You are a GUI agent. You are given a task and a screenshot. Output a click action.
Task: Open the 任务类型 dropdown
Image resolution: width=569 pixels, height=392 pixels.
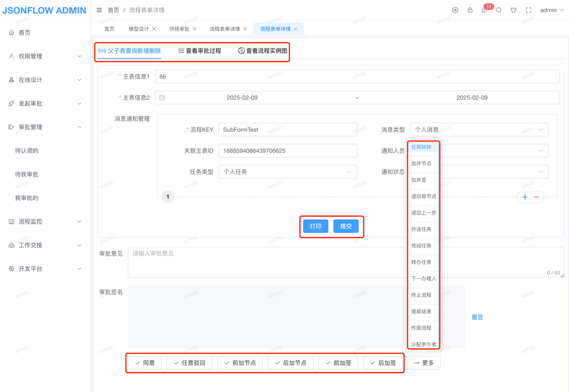tap(287, 172)
